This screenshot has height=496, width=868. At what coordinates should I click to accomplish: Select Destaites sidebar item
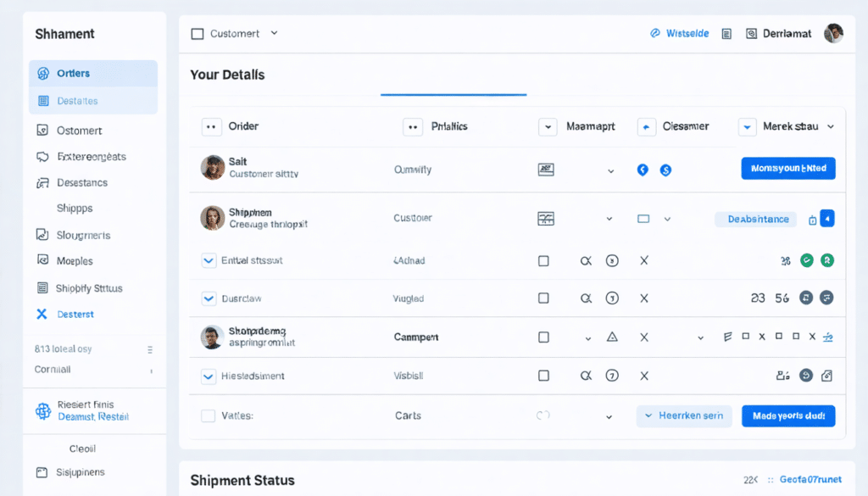[93, 101]
